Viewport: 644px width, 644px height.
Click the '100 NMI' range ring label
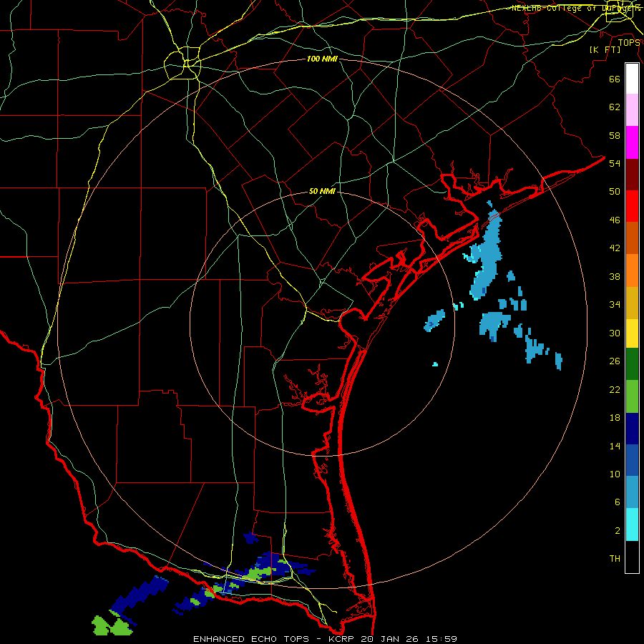tap(322, 59)
